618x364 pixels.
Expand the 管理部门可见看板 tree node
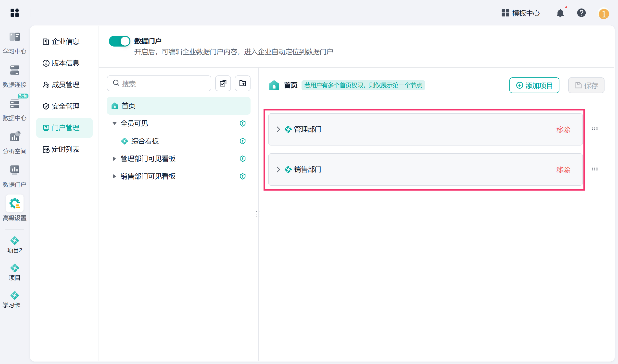pyautogui.click(x=114, y=159)
